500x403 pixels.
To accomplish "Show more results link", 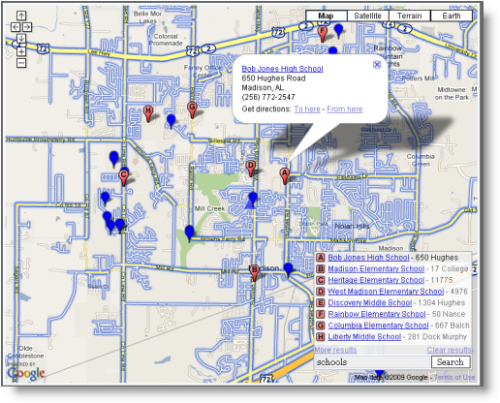I will 336,350.
